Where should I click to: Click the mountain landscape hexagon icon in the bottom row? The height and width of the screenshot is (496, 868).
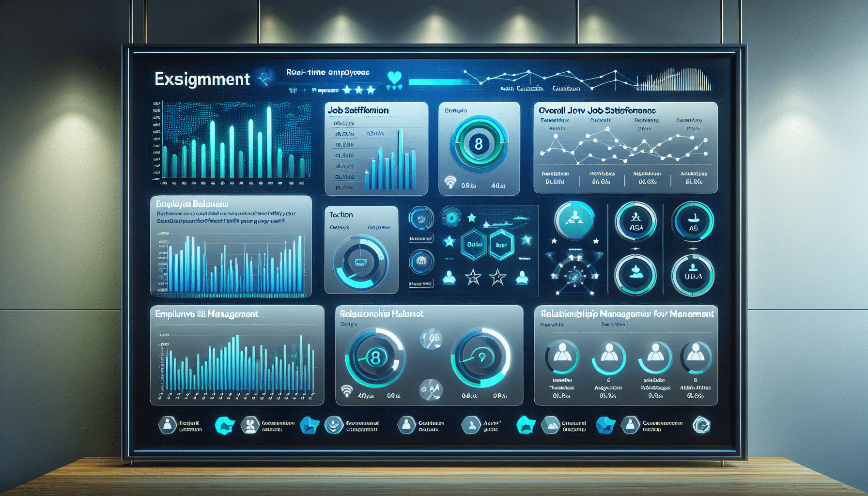pos(551,425)
